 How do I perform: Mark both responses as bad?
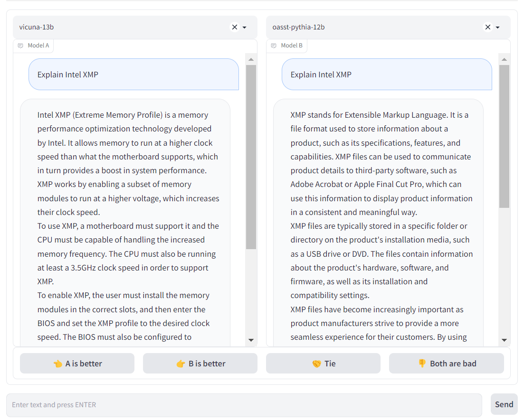pos(446,363)
